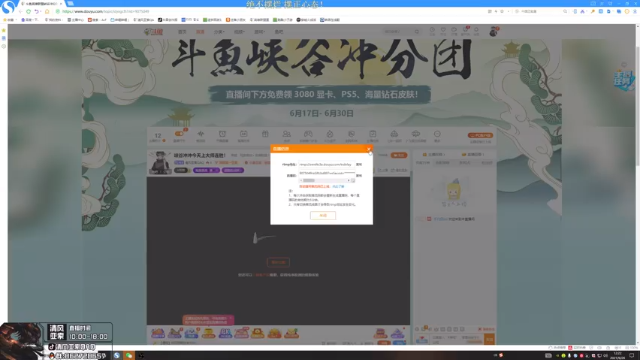Expand the 视频 nav dropdown
Image resolution: width=640 pixels, height=360 pixels.
pos(239,32)
